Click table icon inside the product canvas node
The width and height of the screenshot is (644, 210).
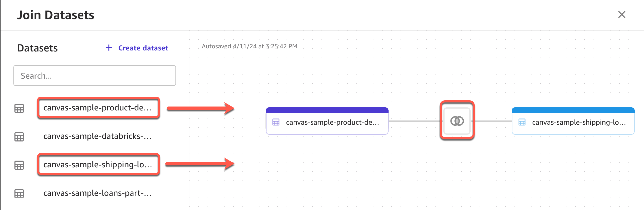pos(276,122)
